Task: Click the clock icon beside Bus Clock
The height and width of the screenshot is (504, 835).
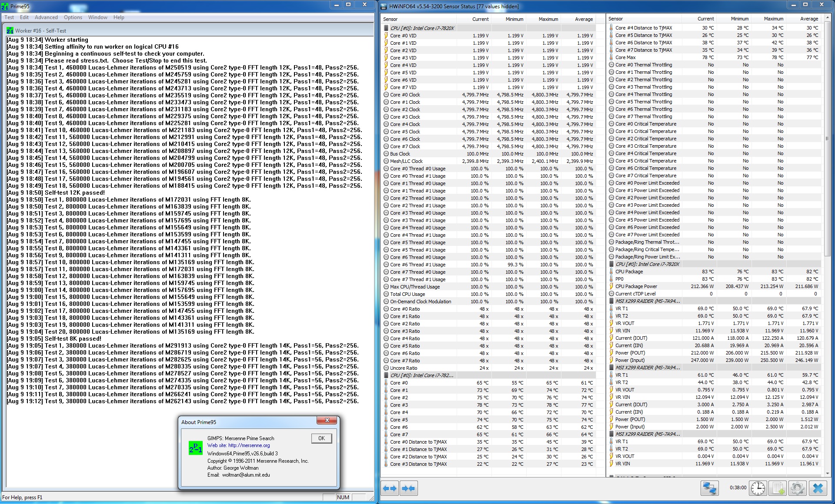Action: [386, 154]
